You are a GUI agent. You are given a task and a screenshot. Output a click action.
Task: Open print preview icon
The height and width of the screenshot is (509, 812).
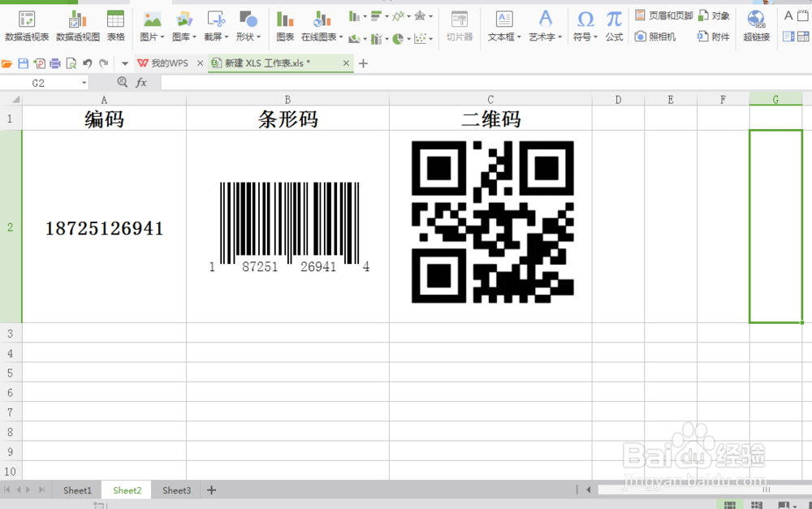pyautogui.click(x=71, y=63)
